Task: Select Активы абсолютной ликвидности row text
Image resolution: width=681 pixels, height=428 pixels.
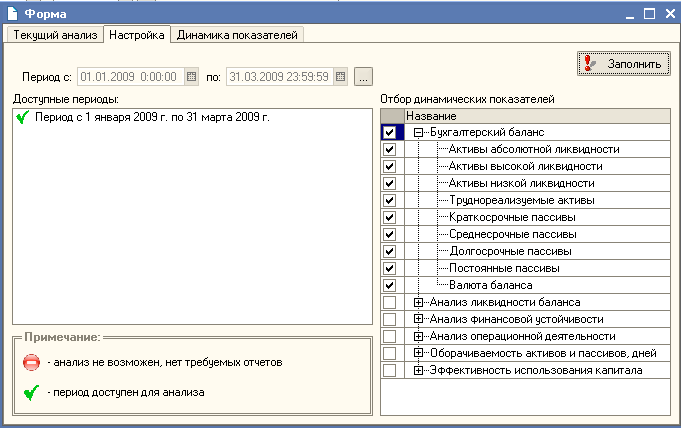Action: (x=534, y=149)
